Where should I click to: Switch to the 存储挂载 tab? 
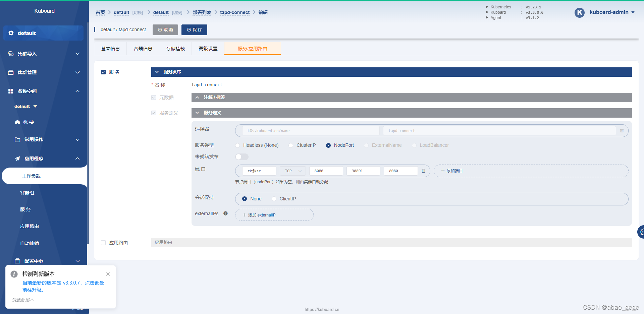pyautogui.click(x=175, y=49)
